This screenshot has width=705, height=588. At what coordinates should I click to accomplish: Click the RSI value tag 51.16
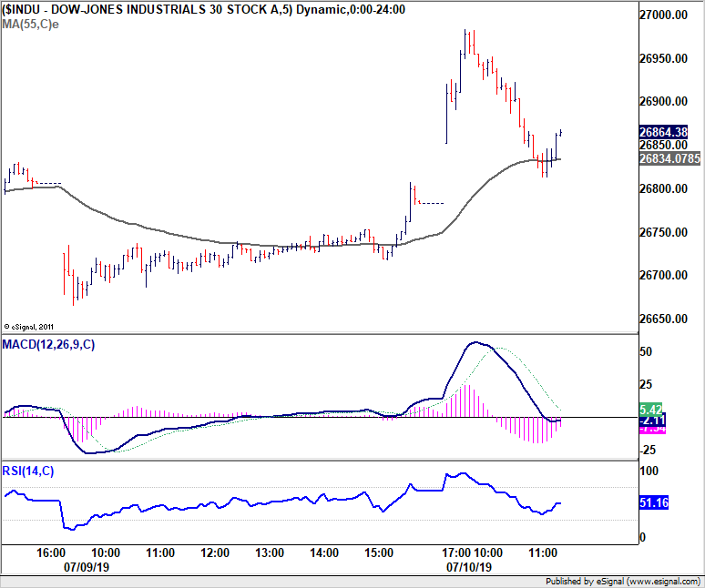[x=654, y=502]
